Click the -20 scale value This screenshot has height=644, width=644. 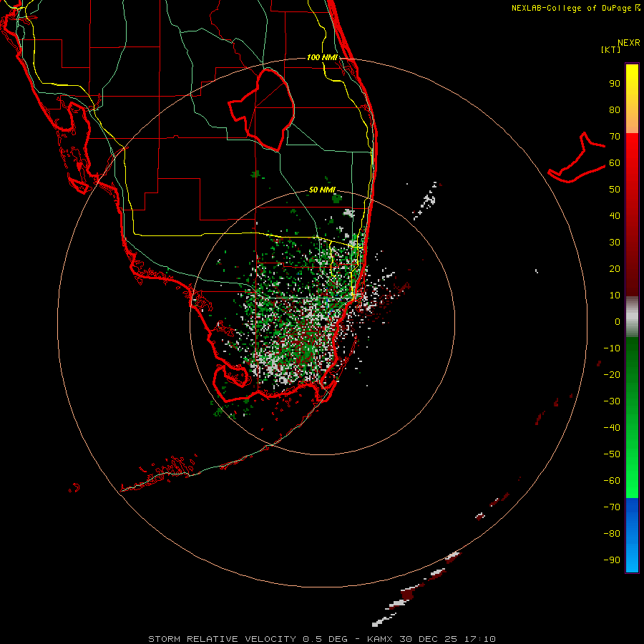tap(612, 375)
